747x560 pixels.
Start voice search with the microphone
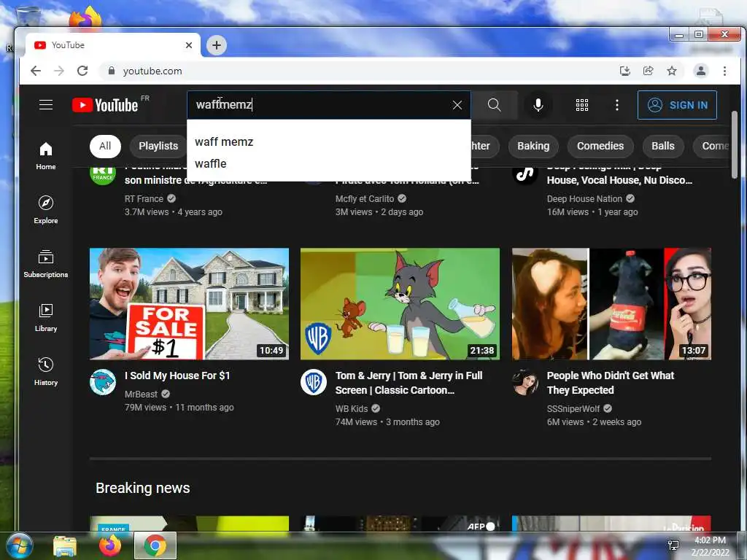tap(538, 105)
